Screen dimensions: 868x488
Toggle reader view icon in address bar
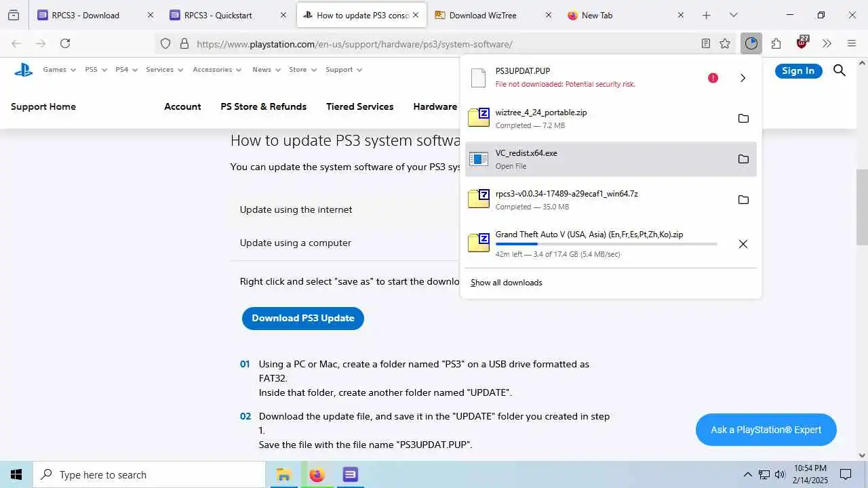[x=706, y=43]
